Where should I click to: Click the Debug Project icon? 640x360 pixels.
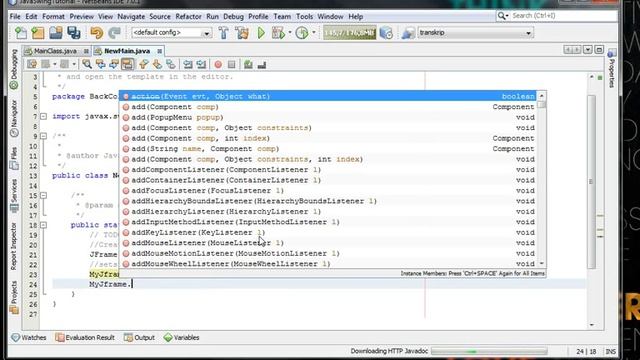[x=278, y=33]
